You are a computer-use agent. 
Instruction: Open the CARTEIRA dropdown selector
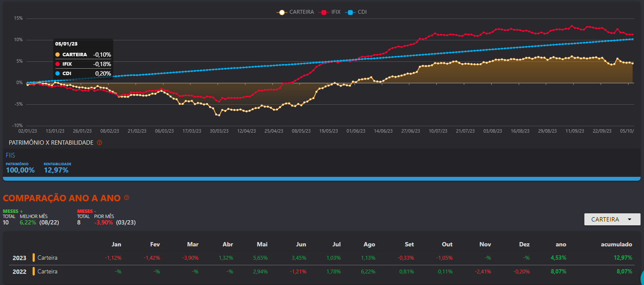coord(612,219)
